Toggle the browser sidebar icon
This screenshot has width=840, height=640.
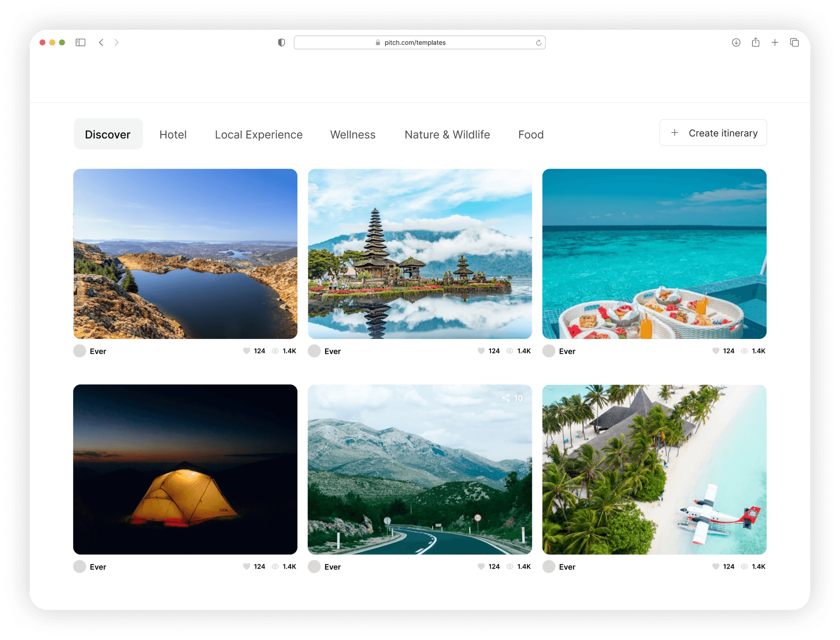(x=80, y=42)
